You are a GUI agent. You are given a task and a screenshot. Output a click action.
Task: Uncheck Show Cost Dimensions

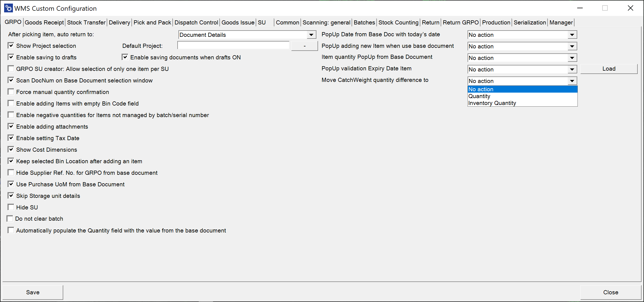click(x=11, y=149)
